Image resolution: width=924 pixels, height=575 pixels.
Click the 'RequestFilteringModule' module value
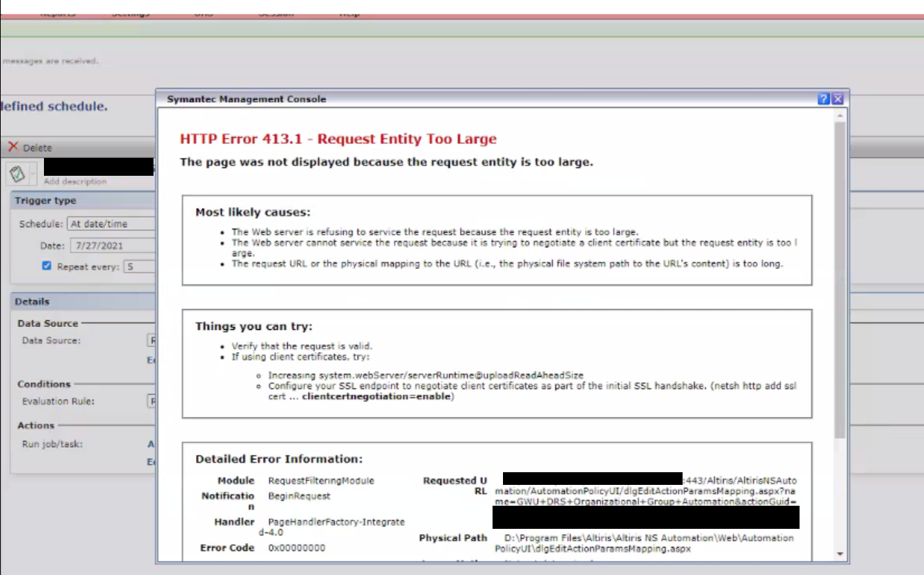(x=321, y=481)
